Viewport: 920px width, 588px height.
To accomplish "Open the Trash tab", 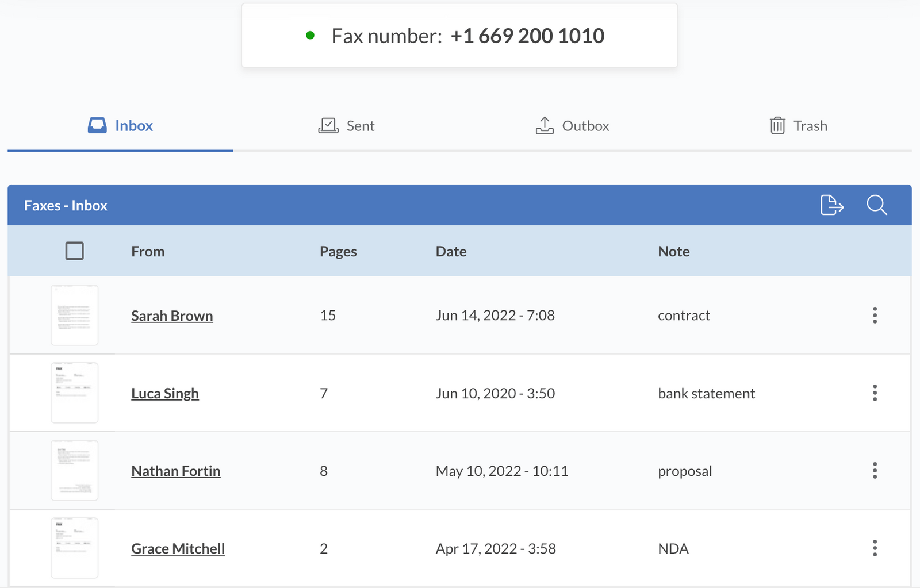I will (799, 126).
